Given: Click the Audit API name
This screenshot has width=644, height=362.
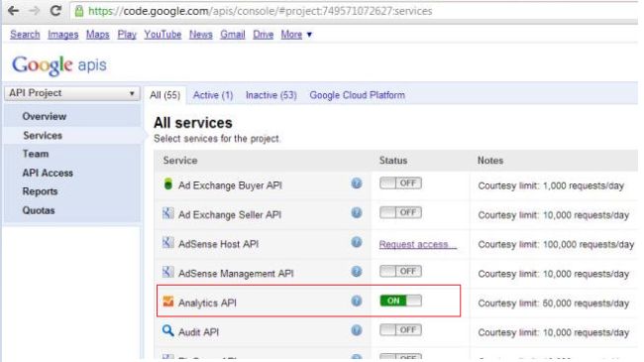Looking at the screenshot, I should (x=198, y=332).
